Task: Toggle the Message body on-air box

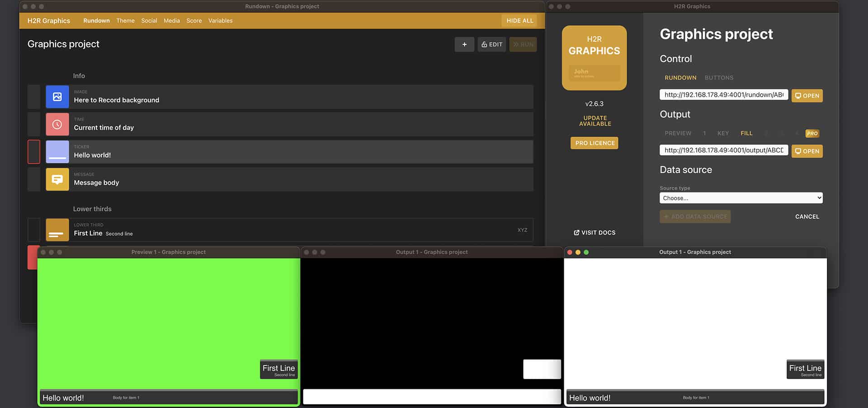Action: click(x=34, y=180)
